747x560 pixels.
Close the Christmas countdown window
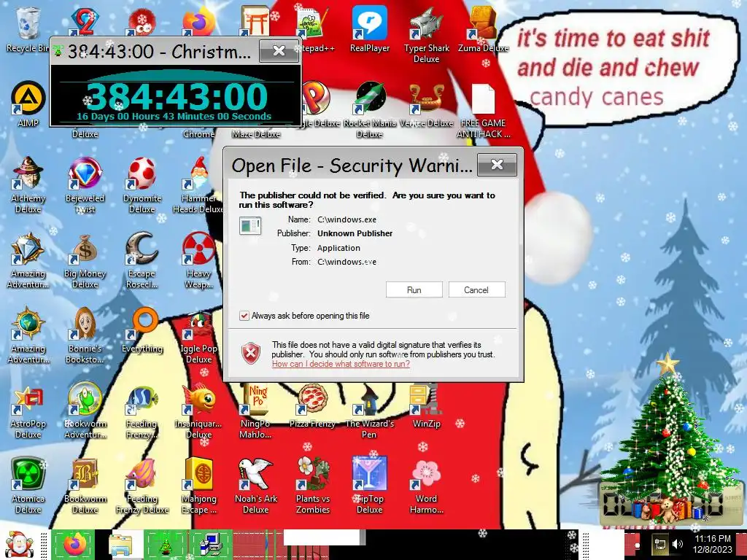(x=279, y=50)
